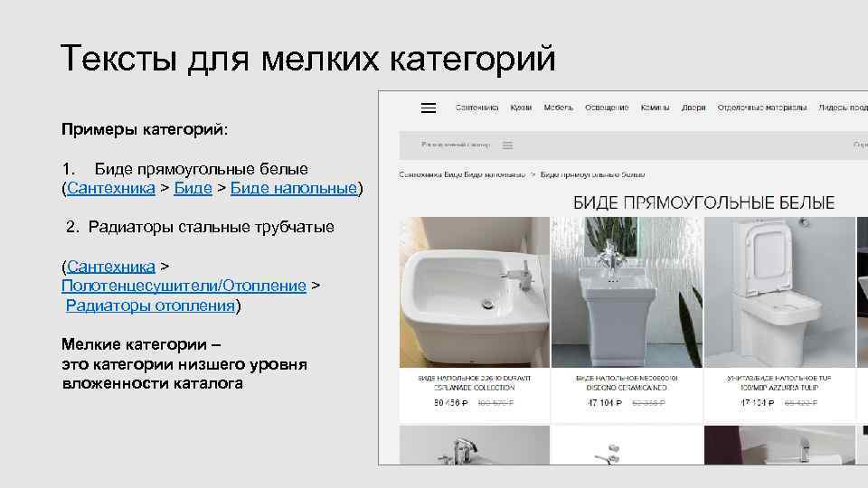The image size is (868, 488).
Task: Click the text Примеры категорий:
Action: coord(145,129)
